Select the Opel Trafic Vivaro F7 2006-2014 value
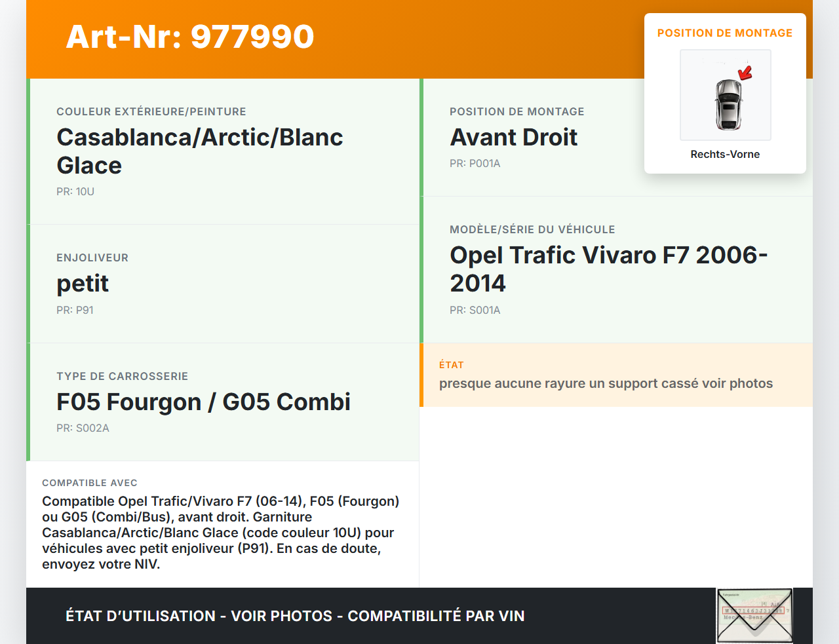The height and width of the screenshot is (644, 839). tap(609, 269)
